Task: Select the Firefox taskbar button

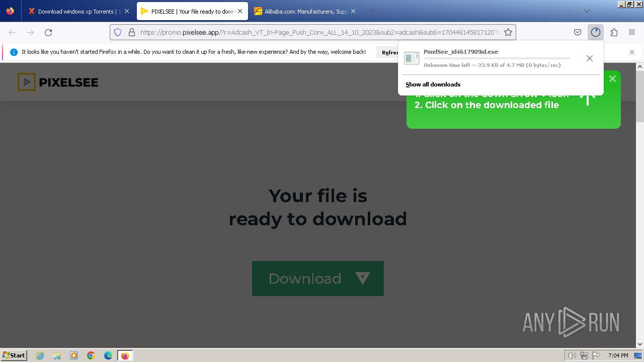Action: pyautogui.click(x=125, y=355)
